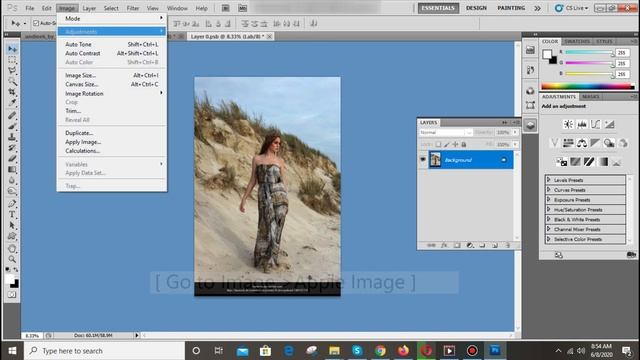
Task: Select the Rectangular Marquee tool
Action: click(x=12, y=60)
